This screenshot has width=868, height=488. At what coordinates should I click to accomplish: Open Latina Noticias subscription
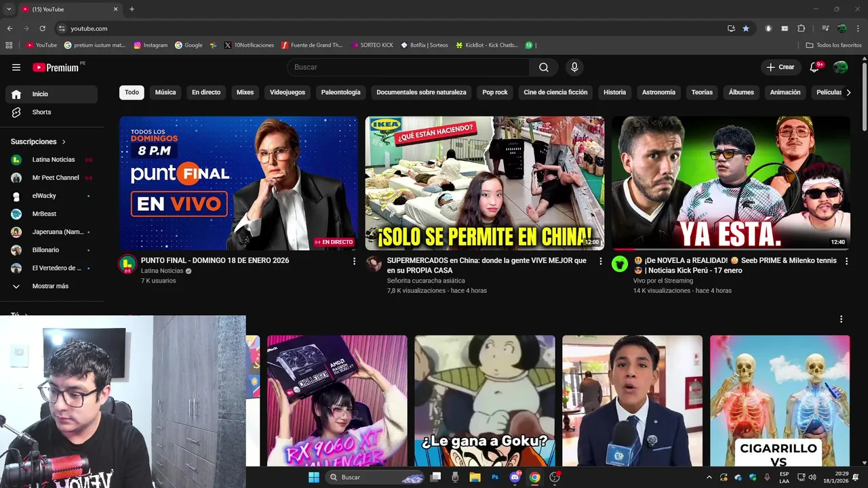click(52, 159)
